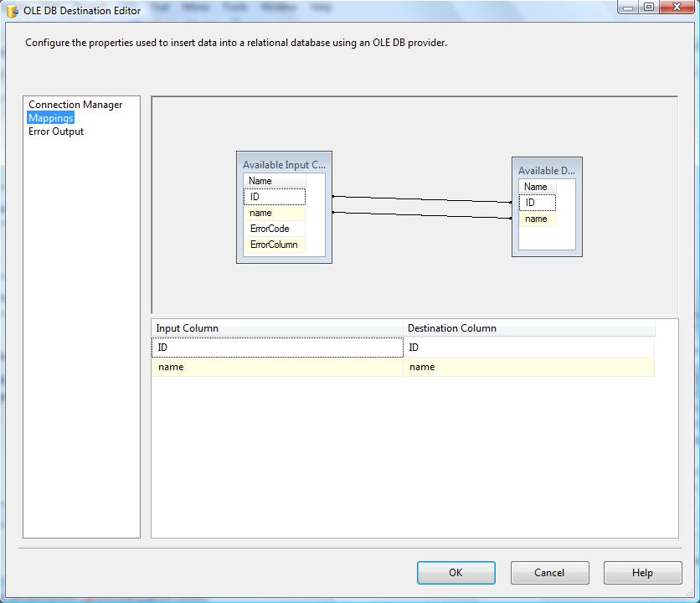Click the database icon in the title bar
Screen dimensions: 700x603
[10, 11]
